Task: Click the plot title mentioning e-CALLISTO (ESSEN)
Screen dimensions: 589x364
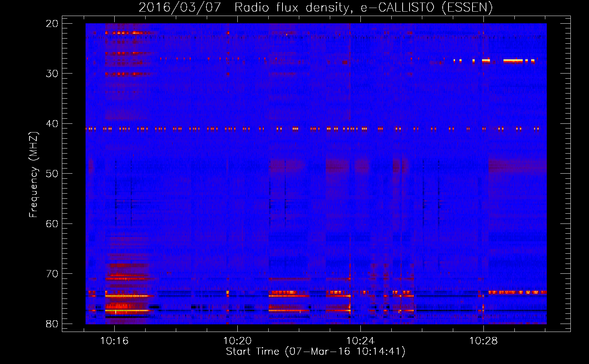Action: click(316, 7)
